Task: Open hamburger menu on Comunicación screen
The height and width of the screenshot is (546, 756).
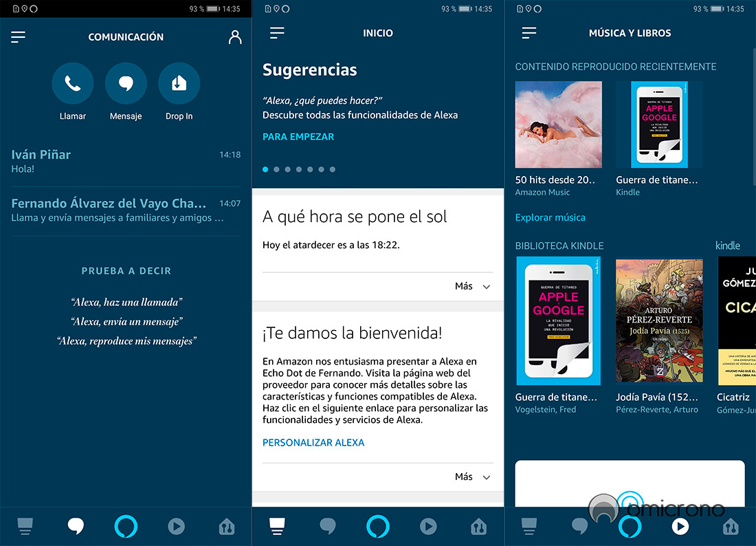Action: click(x=19, y=37)
